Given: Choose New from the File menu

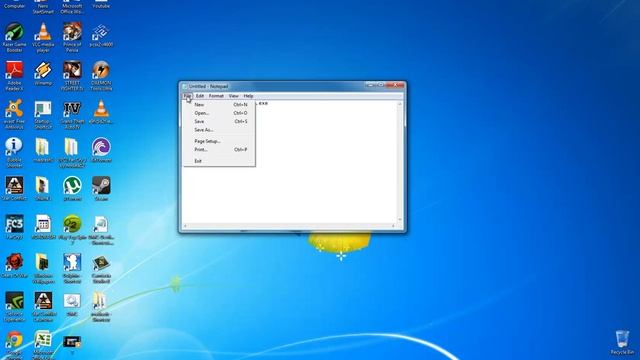Looking at the screenshot, I should click(x=219, y=105).
